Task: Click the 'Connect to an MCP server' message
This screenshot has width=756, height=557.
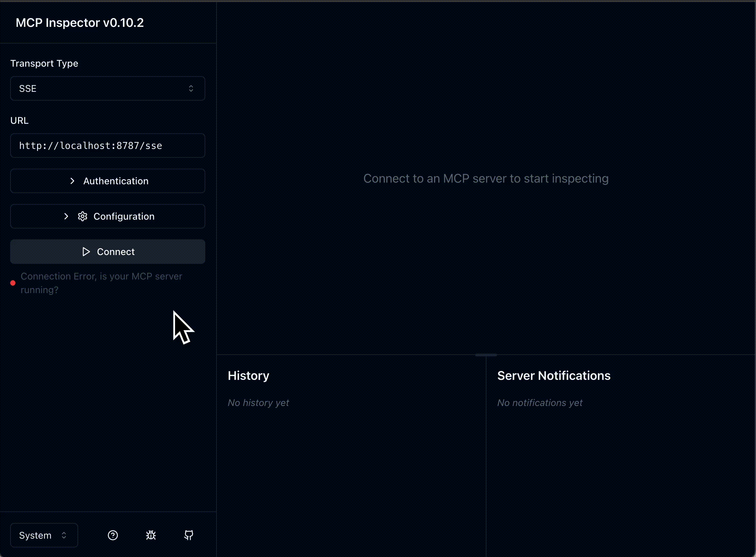Action: tap(486, 179)
